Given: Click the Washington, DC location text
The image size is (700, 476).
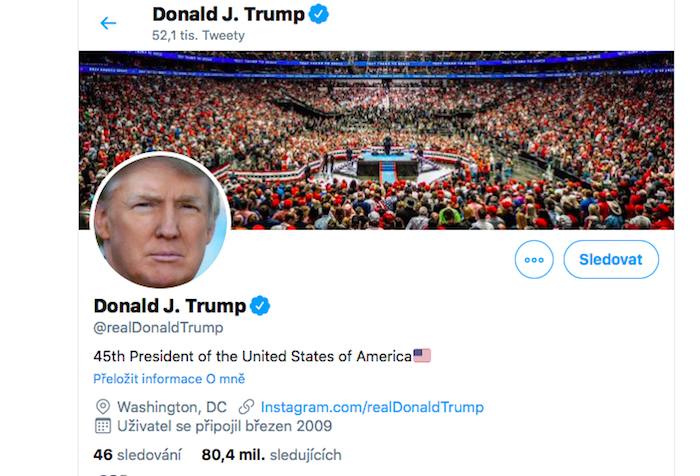Looking at the screenshot, I should point(172,407).
